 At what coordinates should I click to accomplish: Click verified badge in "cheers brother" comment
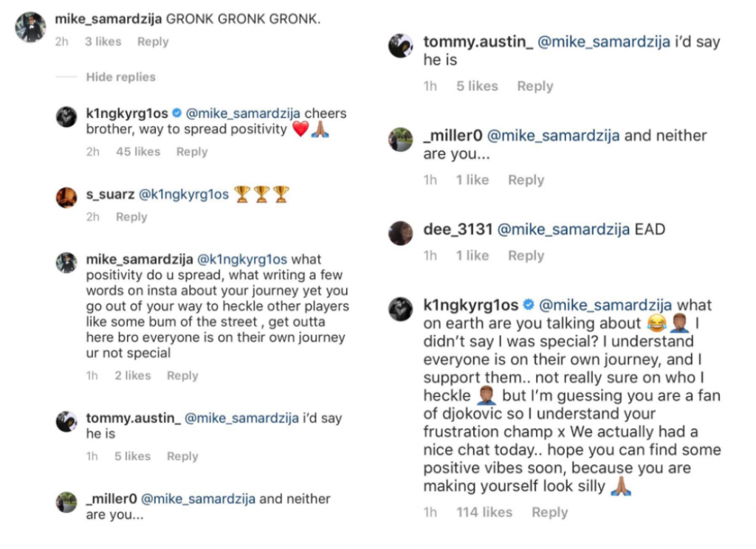(176, 114)
